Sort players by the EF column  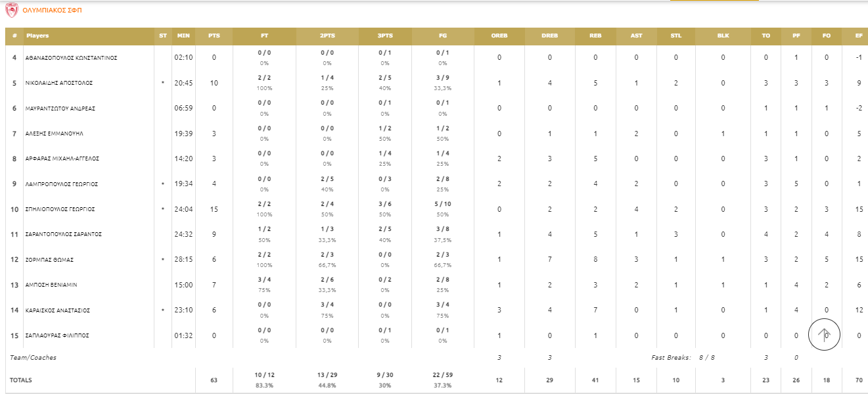(x=858, y=36)
